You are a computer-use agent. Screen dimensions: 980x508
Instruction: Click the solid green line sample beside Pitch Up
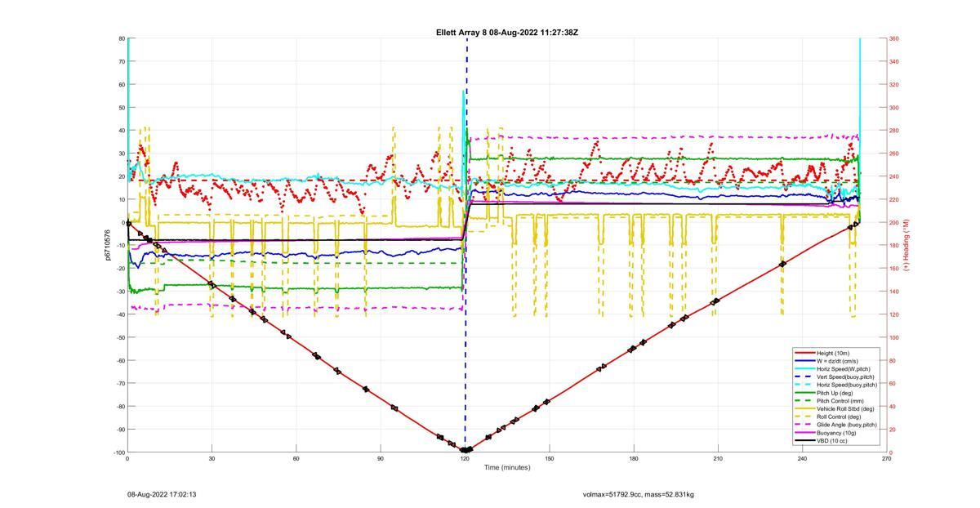pos(804,393)
